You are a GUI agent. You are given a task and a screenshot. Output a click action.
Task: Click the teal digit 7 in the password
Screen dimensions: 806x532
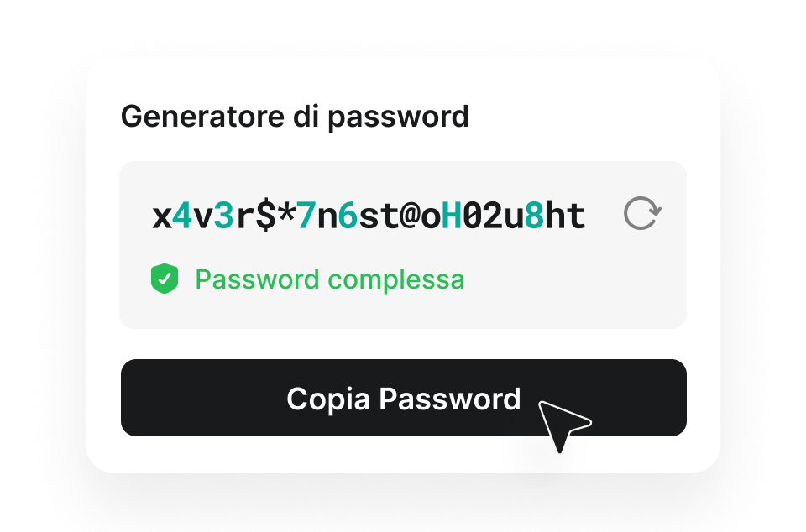(x=306, y=216)
